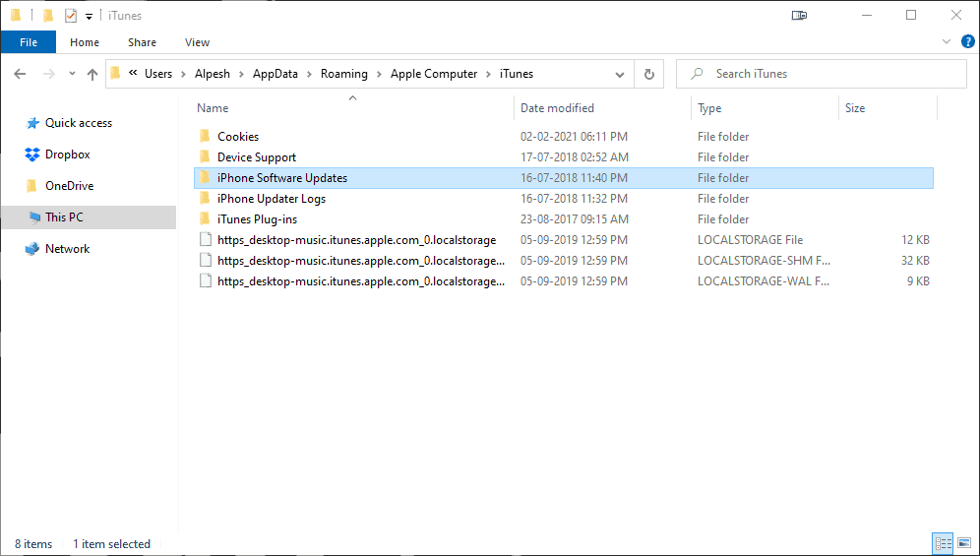Screen dimensions: 980x556
Task: Refresh the iTunes folder view
Action: [648, 74]
